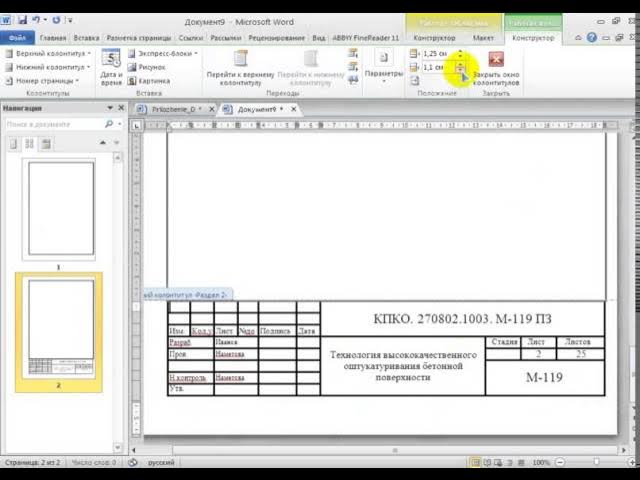Expand the Нижний колонтитул dropdown

[48, 67]
